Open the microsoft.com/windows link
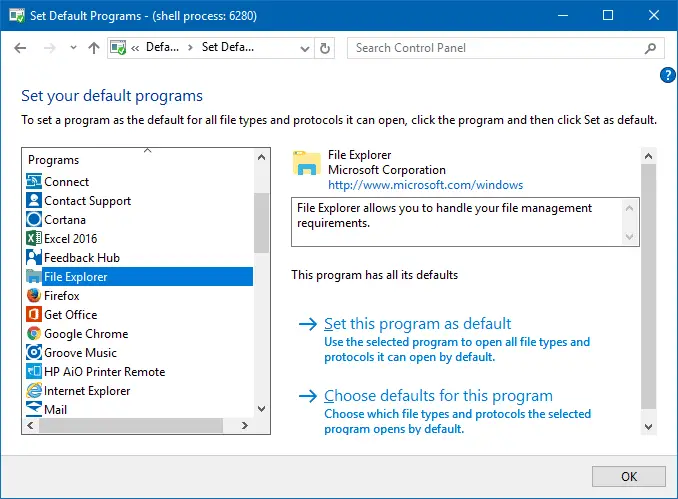The width and height of the screenshot is (678, 499). click(x=425, y=185)
